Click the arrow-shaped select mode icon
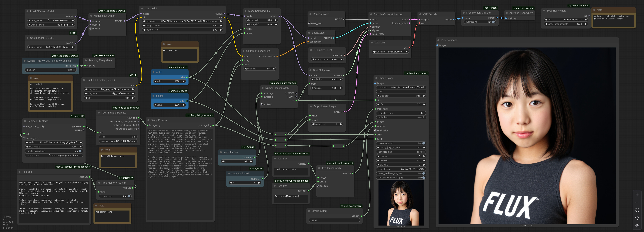This screenshot has width=644, height=232. pyautogui.click(x=637, y=218)
